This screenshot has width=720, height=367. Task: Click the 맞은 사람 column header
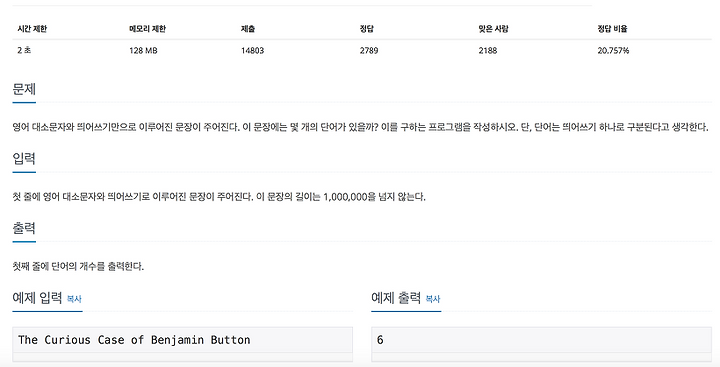click(493, 29)
